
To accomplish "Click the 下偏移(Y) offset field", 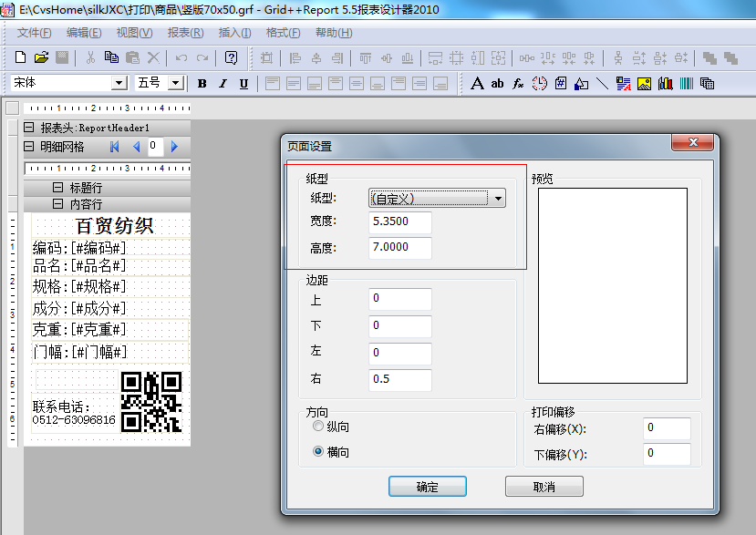I will click(x=667, y=454).
